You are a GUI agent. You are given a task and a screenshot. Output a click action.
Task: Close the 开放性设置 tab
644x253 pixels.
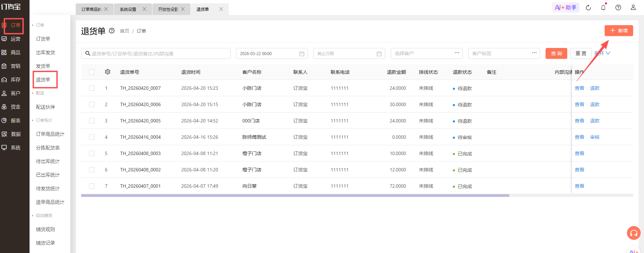183,9
